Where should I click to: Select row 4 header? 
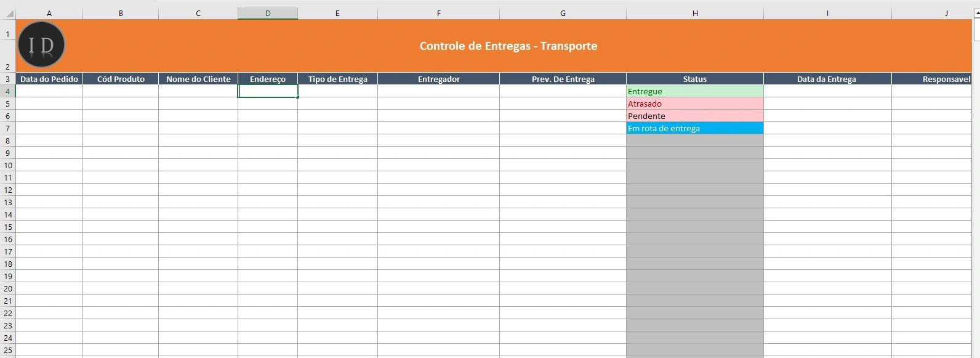coord(8,91)
